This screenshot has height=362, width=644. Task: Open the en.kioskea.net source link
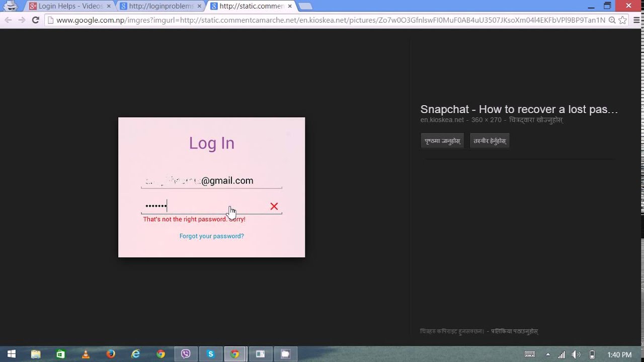[x=442, y=120]
